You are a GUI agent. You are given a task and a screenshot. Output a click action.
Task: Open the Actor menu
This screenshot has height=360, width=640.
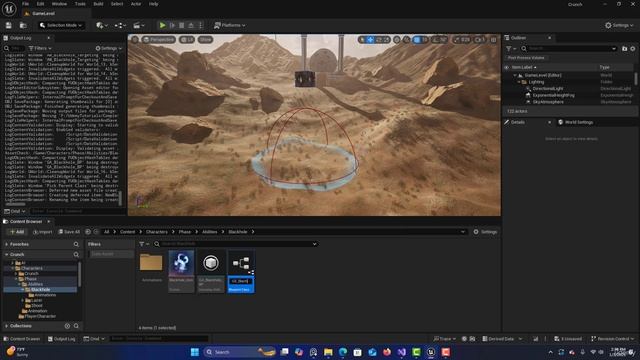[136, 4]
